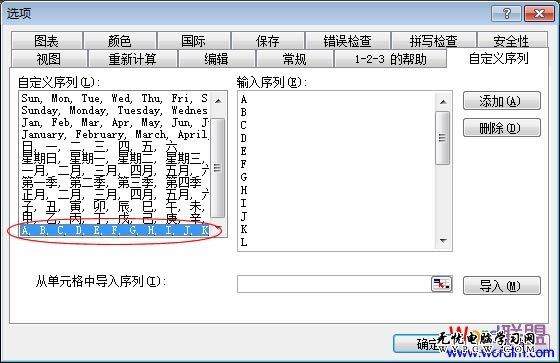Image resolution: width=560 pixels, height=363 pixels.
Task: Click the range selector icon in import field
Action: tap(441, 284)
